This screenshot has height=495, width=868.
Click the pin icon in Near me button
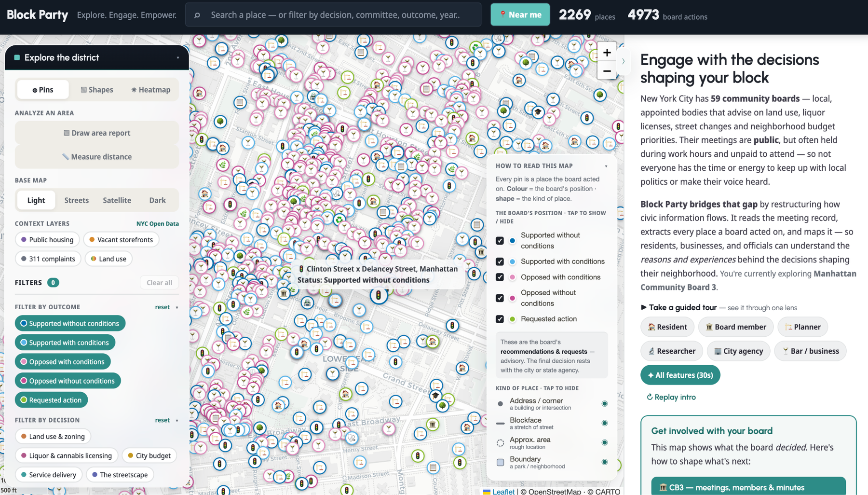click(503, 14)
